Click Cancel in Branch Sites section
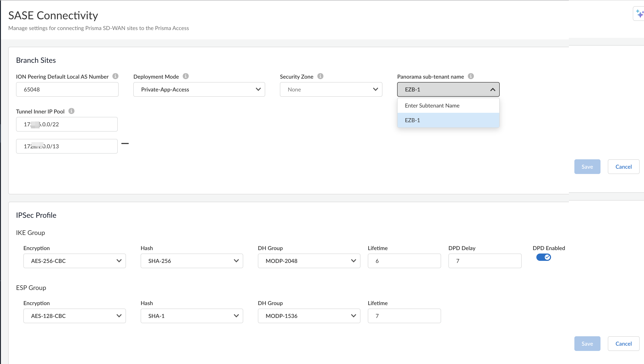 pyautogui.click(x=623, y=167)
